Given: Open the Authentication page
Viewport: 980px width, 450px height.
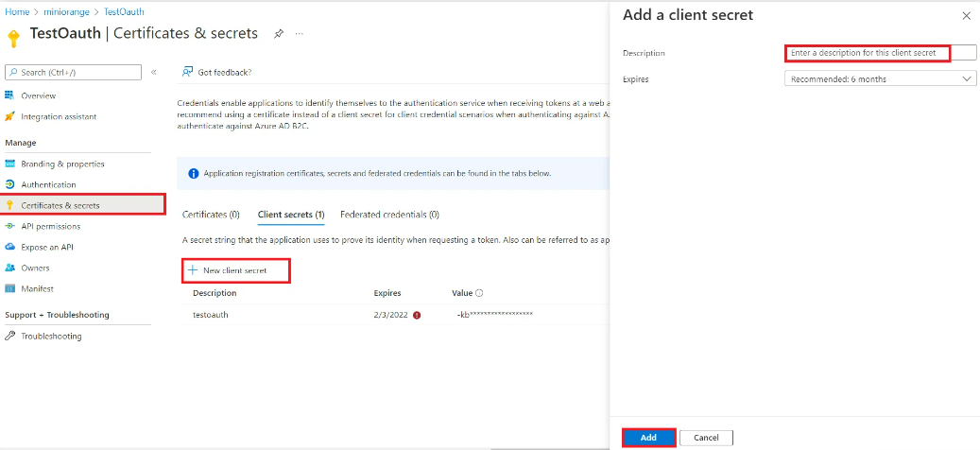Looking at the screenshot, I should pyautogui.click(x=48, y=185).
